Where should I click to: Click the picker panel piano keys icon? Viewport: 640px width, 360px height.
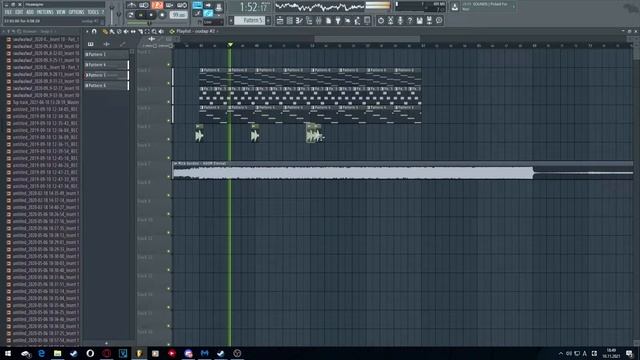pos(91,44)
